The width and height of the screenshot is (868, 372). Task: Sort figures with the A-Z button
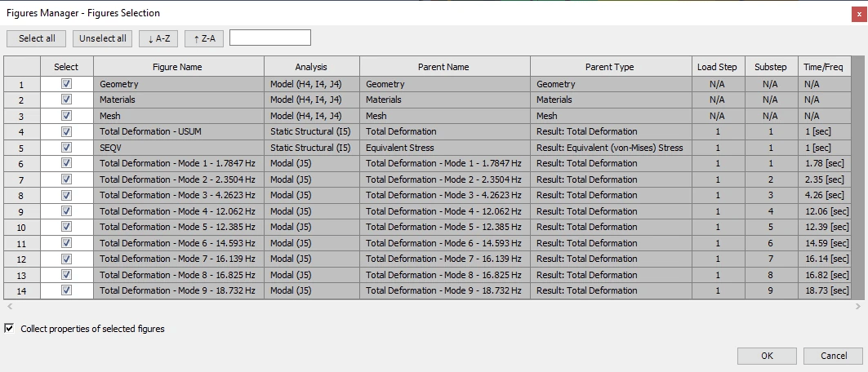[x=158, y=38]
